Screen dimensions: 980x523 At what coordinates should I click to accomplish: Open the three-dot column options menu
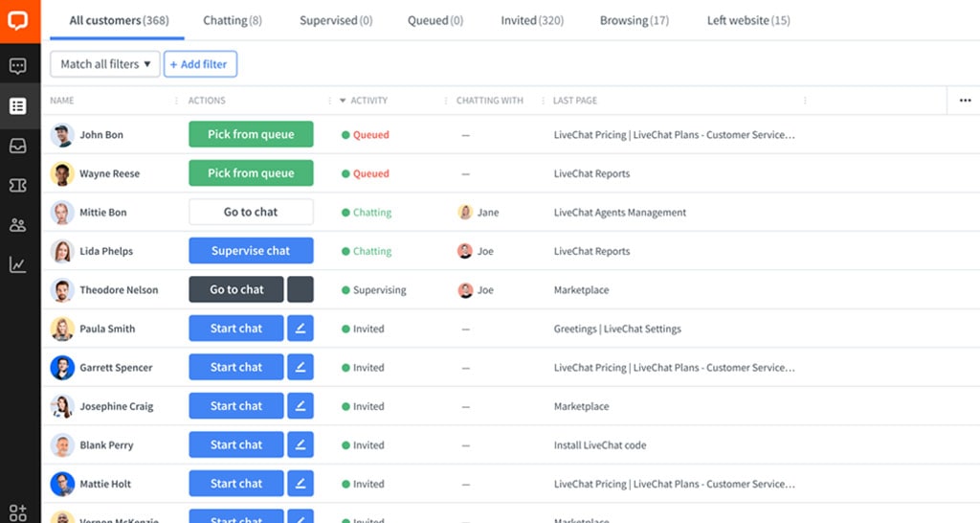(964, 101)
